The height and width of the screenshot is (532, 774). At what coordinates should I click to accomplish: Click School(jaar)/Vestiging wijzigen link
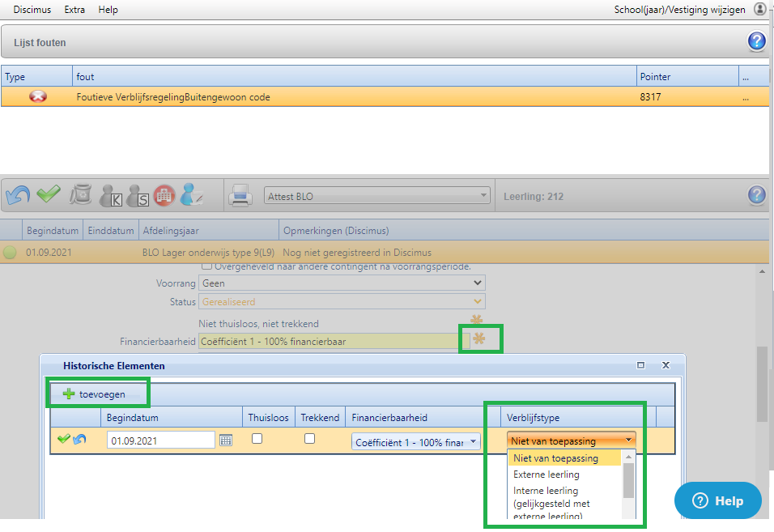coord(679,10)
